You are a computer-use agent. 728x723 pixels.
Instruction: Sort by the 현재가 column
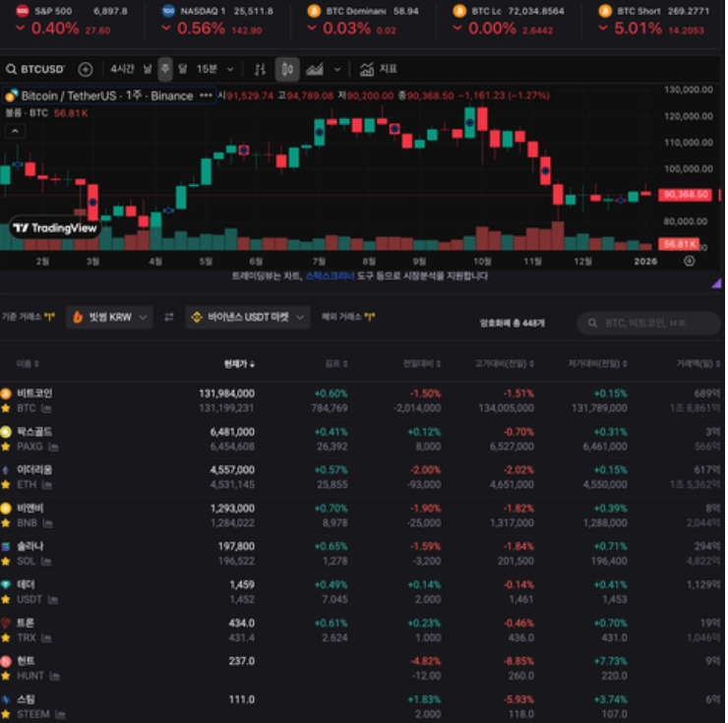pos(239,364)
